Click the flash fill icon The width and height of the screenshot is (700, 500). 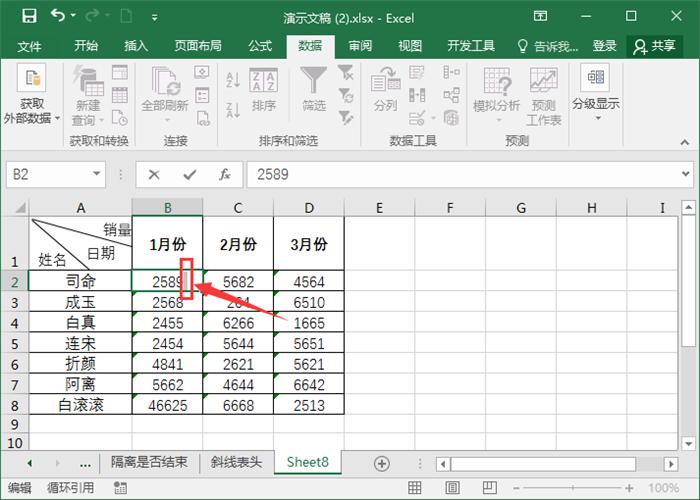point(417,72)
